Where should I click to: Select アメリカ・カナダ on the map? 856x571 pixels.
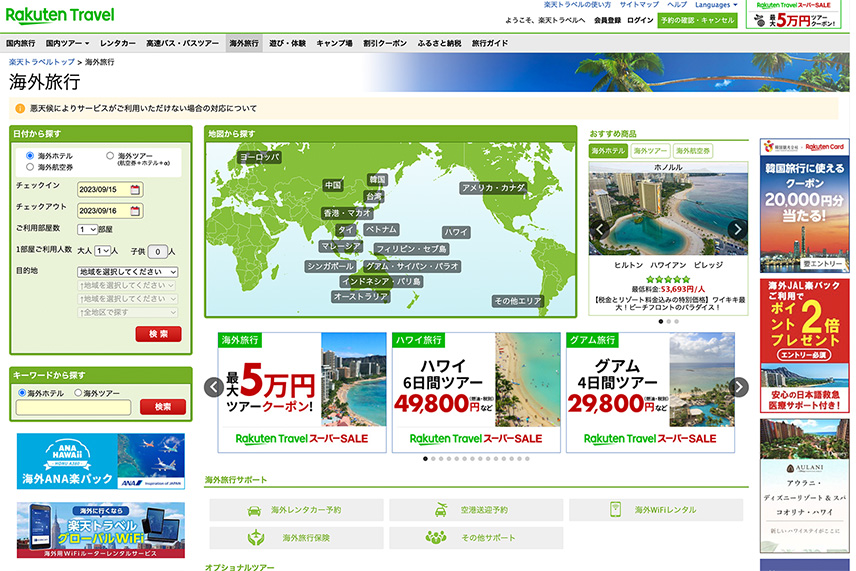point(494,188)
